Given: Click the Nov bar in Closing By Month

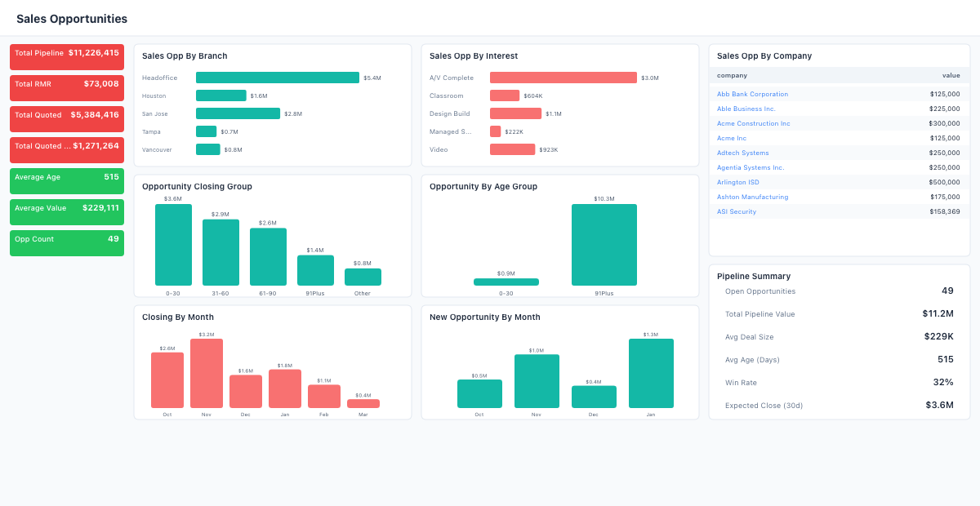Looking at the screenshot, I should click(x=207, y=373).
